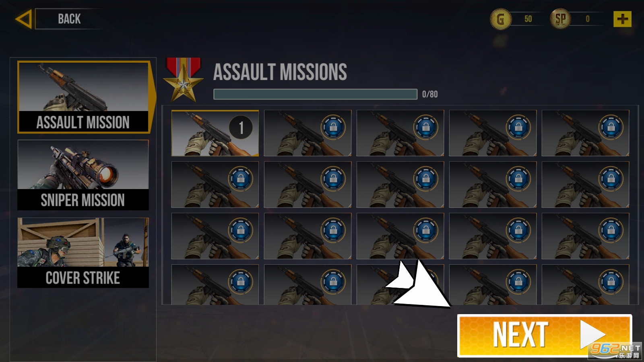
Task: Tap lock icon on first mission, second row
Action: [241, 179]
